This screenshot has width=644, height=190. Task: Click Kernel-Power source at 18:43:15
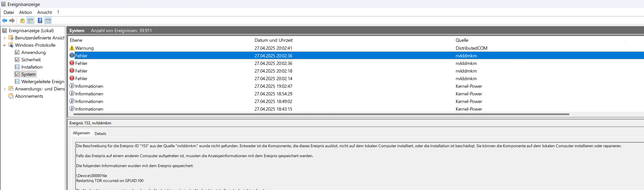tap(469, 109)
